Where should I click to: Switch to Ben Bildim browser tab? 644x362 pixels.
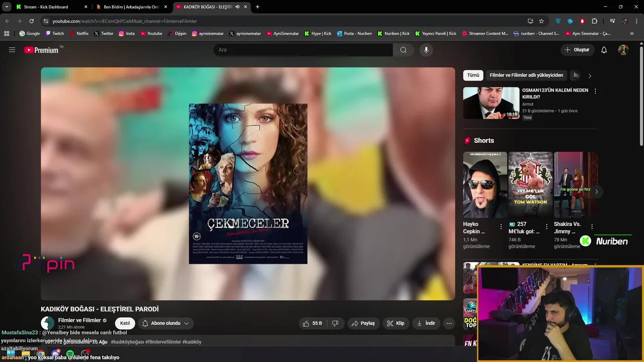pos(131,7)
